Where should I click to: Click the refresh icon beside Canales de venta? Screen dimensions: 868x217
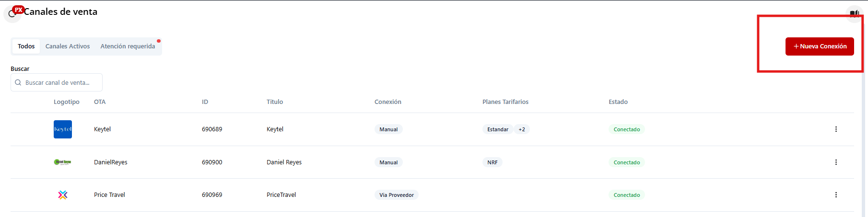click(x=12, y=14)
